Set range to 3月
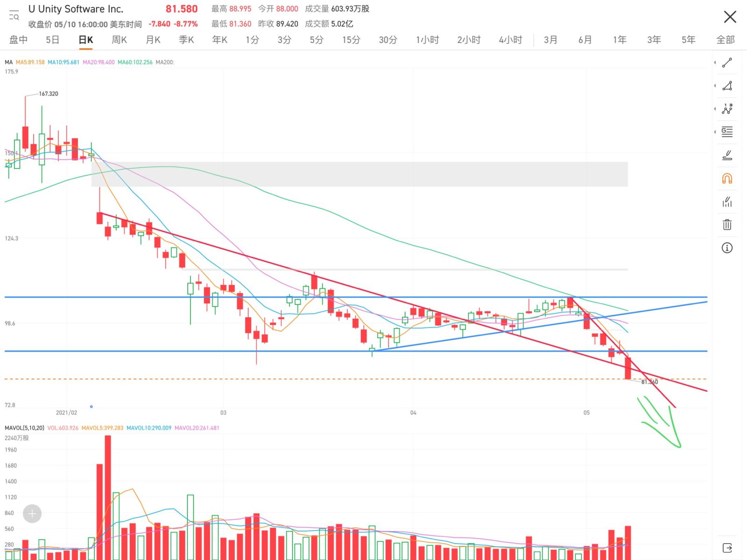Viewport: 747px width, 560px height. (551, 40)
